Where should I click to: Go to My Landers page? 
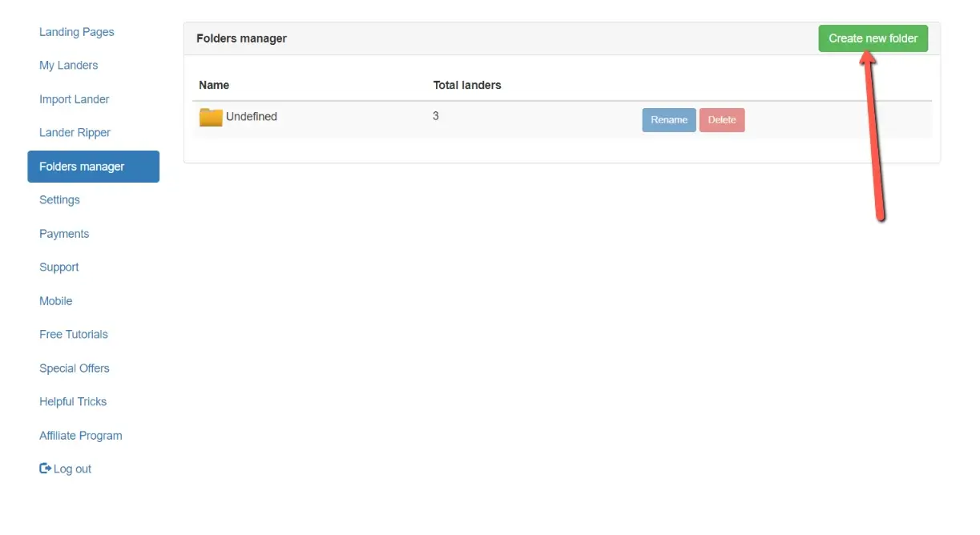tap(68, 66)
